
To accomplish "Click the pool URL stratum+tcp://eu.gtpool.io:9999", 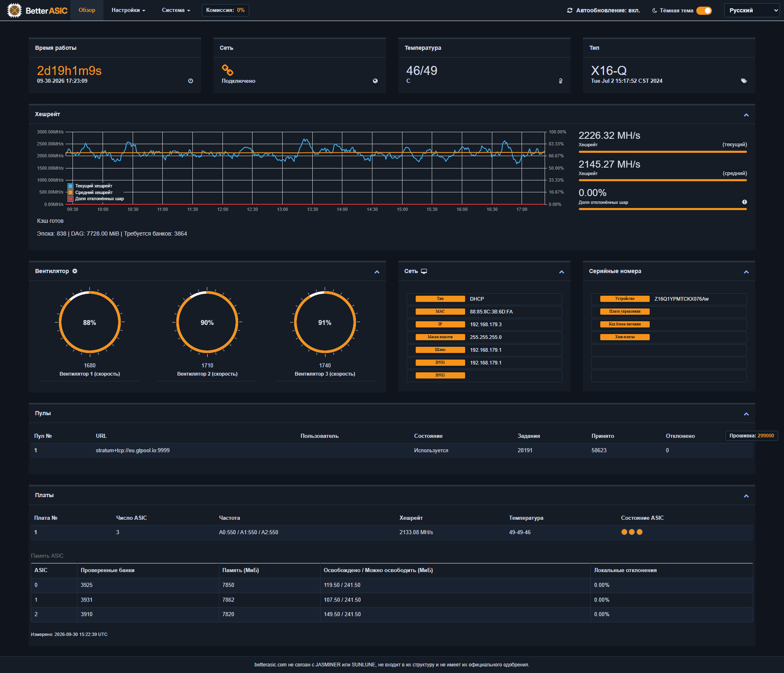I will pos(133,451).
